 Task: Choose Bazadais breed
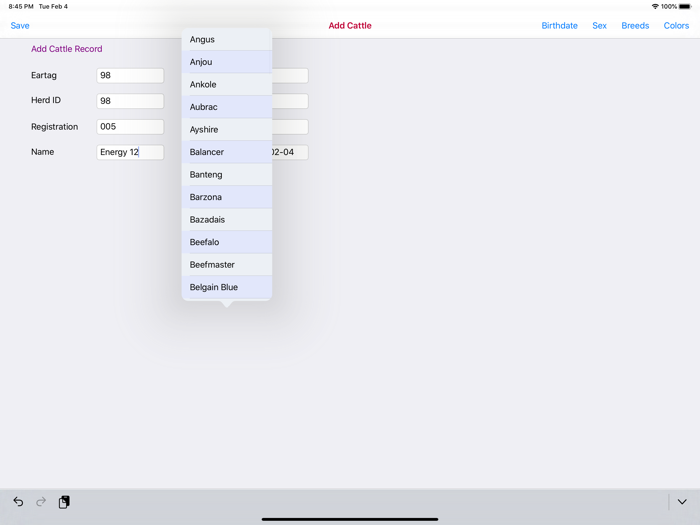(227, 220)
